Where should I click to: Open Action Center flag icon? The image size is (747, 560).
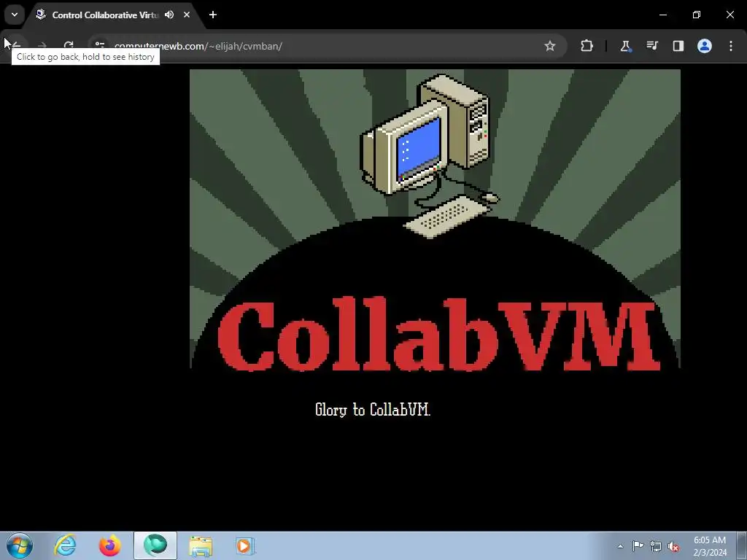(638, 546)
